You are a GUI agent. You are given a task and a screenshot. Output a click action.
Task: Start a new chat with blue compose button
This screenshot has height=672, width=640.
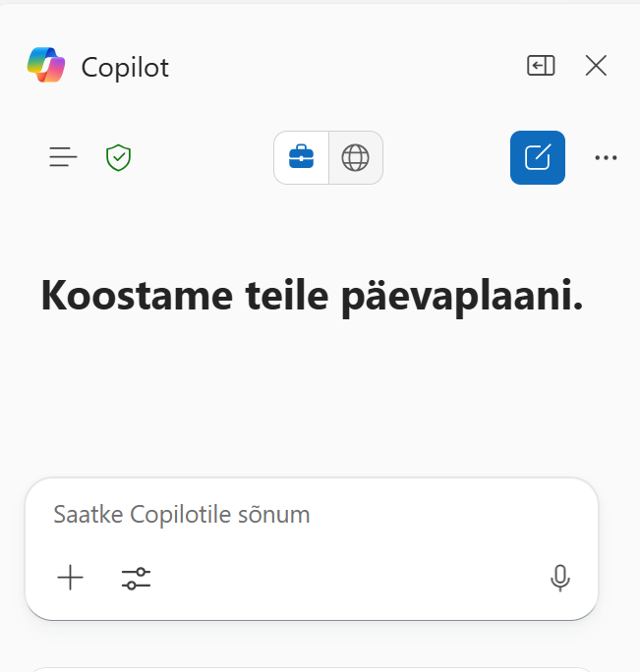click(538, 157)
